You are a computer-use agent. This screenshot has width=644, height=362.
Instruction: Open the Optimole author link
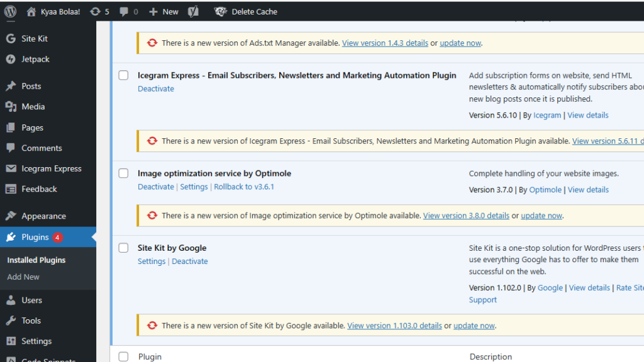coord(545,190)
